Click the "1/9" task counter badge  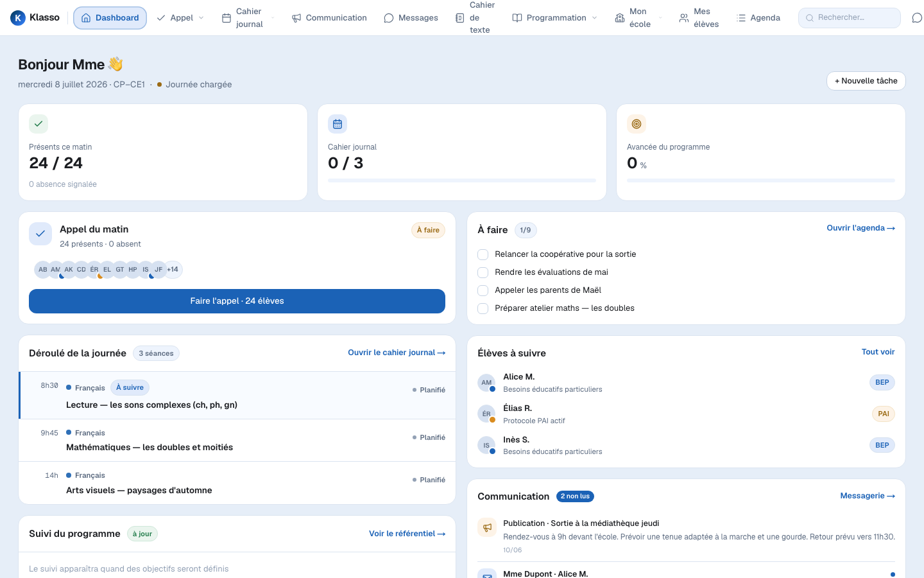(x=526, y=230)
